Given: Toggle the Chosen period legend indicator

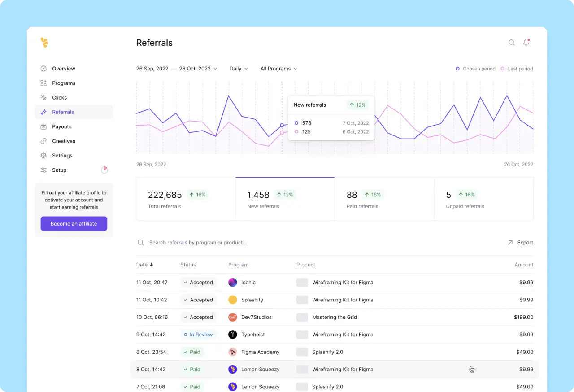Looking at the screenshot, I should pos(457,69).
